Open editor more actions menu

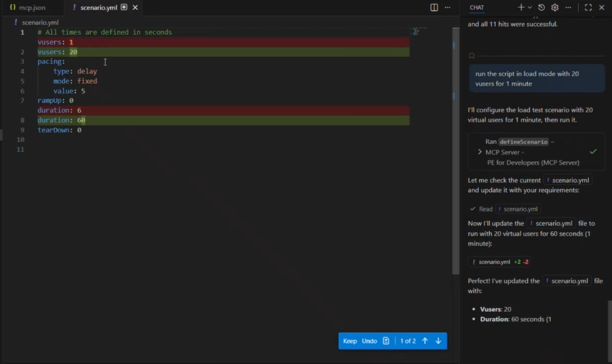click(447, 8)
